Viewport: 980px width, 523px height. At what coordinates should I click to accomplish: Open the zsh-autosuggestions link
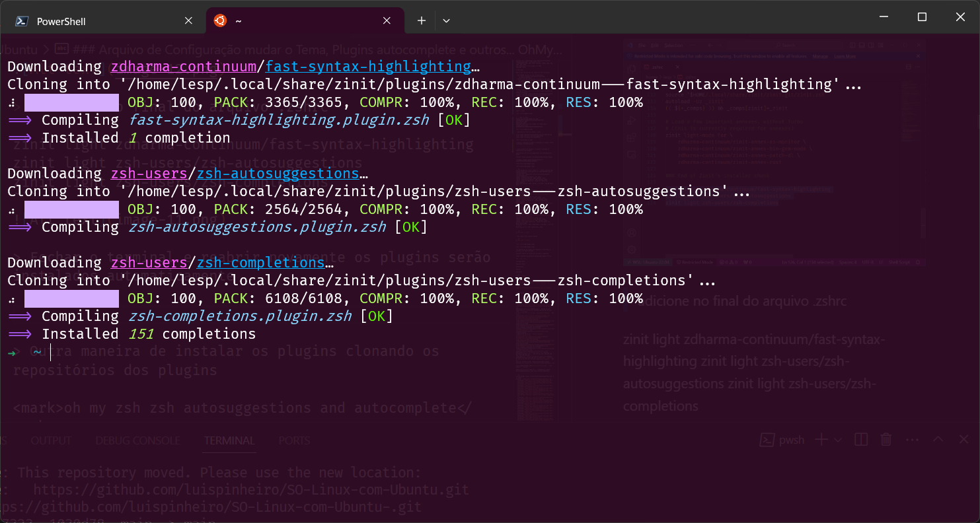(x=278, y=174)
